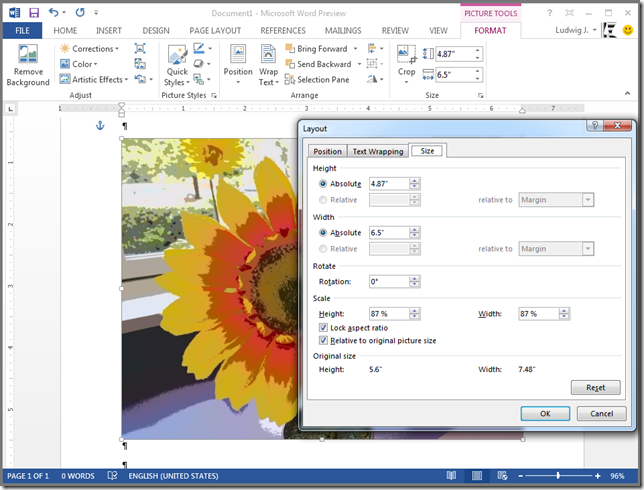644x490 pixels.
Task: Open the Position tab in Layout dialog
Action: (327, 151)
